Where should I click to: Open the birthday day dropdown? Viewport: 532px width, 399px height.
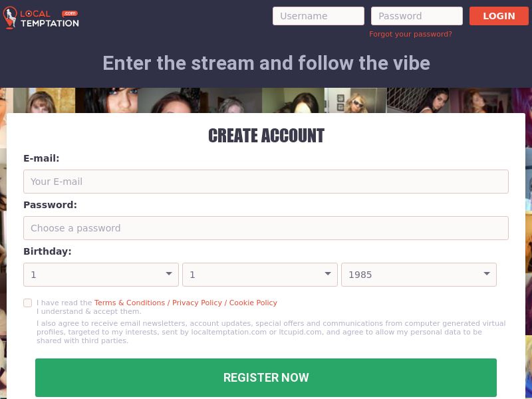(101, 275)
